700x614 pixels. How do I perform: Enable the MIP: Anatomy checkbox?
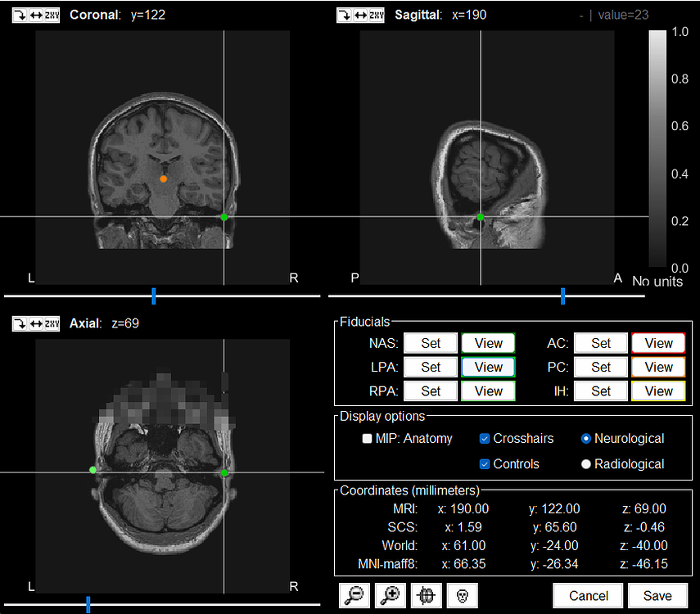(x=367, y=439)
